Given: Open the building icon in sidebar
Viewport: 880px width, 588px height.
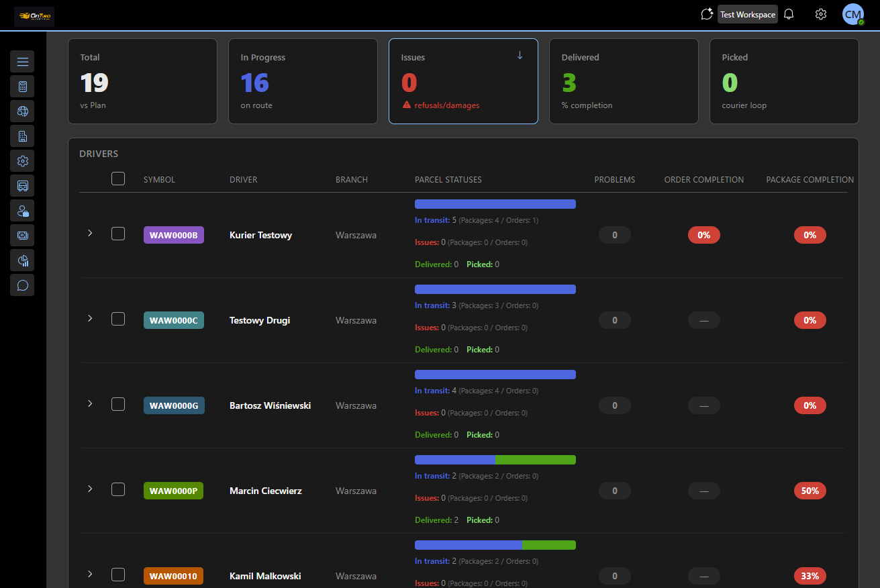Looking at the screenshot, I should (22, 136).
